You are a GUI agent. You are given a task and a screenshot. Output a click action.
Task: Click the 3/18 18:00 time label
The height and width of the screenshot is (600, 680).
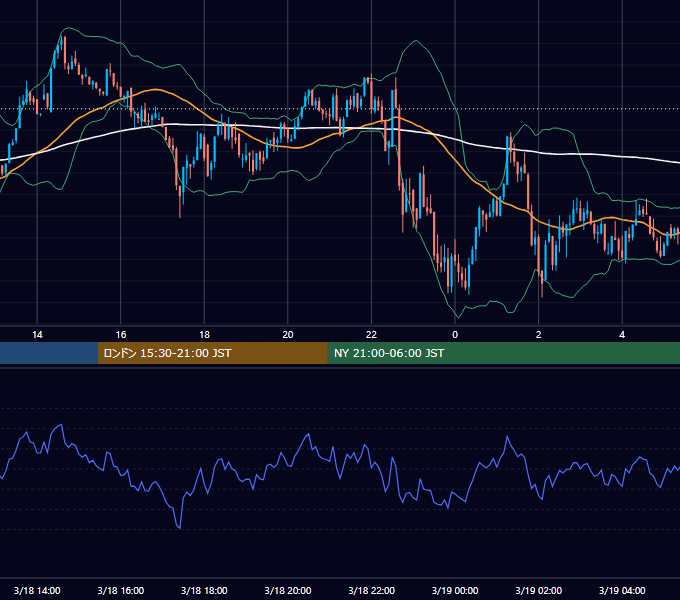tap(204, 590)
